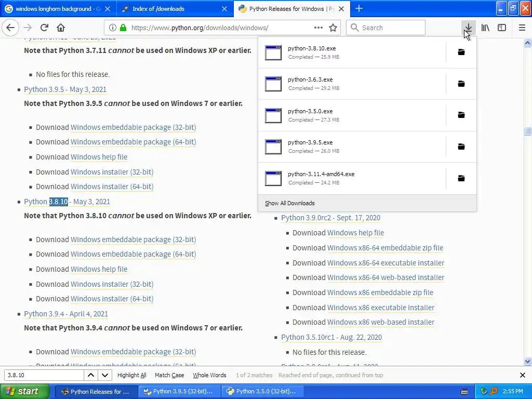Find previous match arrow in find bar
The height and width of the screenshot is (399, 532).
91,375
